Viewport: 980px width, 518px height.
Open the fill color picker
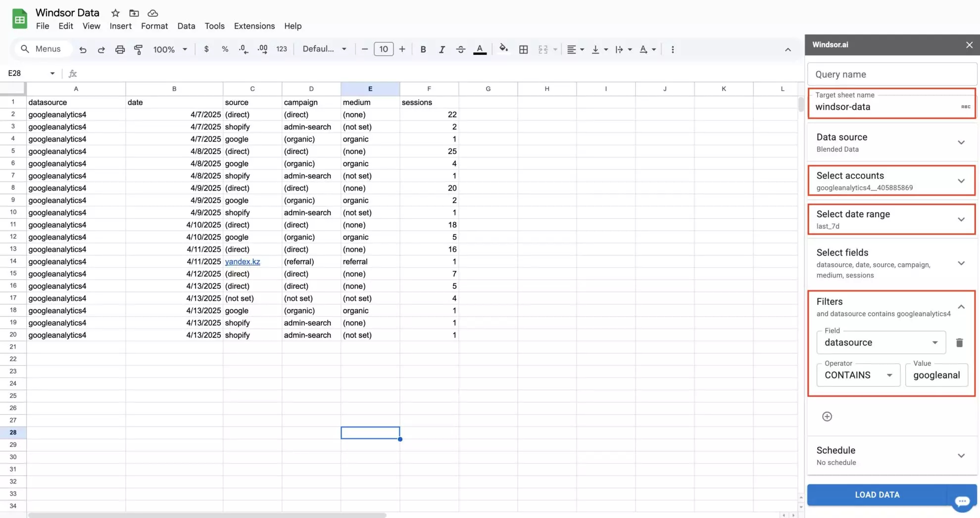(x=503, y=48)
